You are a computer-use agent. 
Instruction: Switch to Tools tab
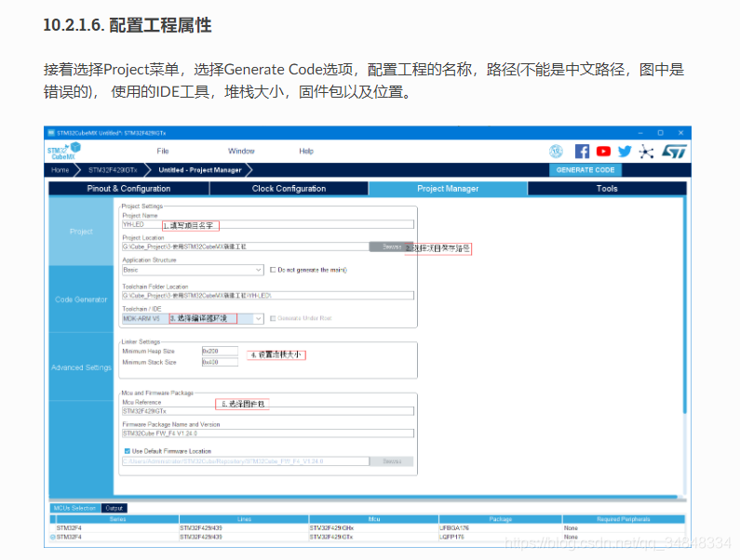(x=607, y=188)
